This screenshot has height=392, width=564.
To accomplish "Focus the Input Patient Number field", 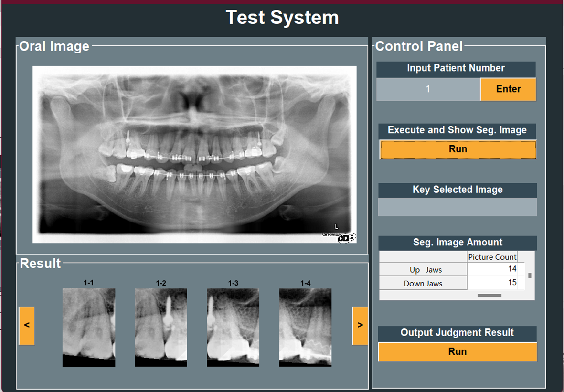I will (x=428, y=89).
